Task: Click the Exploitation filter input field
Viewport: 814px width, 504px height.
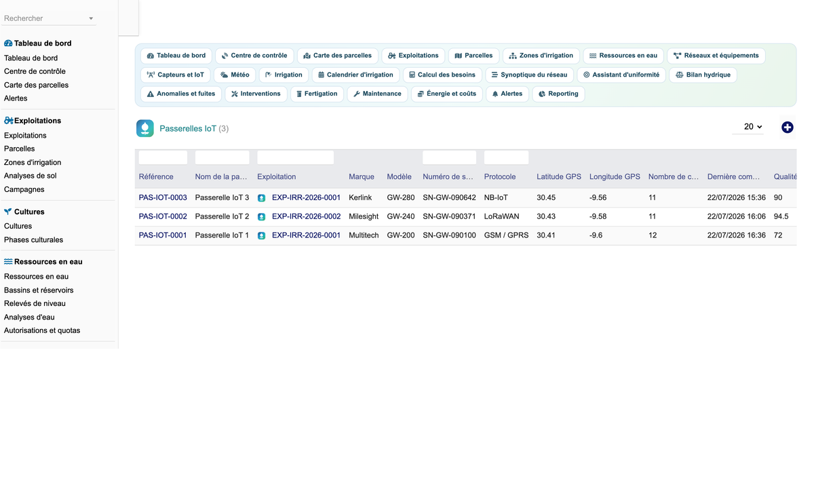Action: tap(295, 157)
